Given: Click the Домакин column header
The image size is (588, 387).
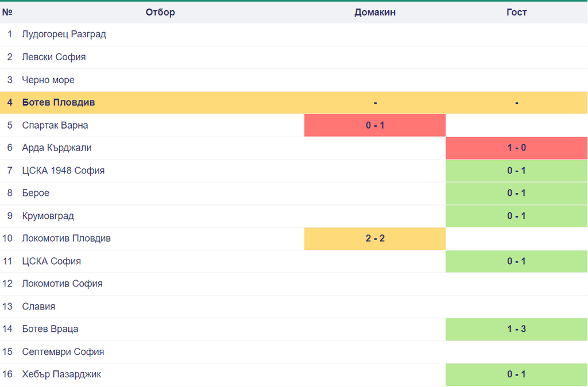Looking at the screenshot, I should point(375,13).
